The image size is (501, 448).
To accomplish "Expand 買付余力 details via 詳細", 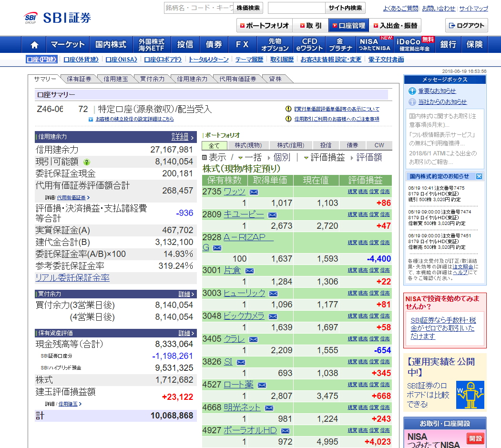I will pyautogui.click(x=186, y=294).
